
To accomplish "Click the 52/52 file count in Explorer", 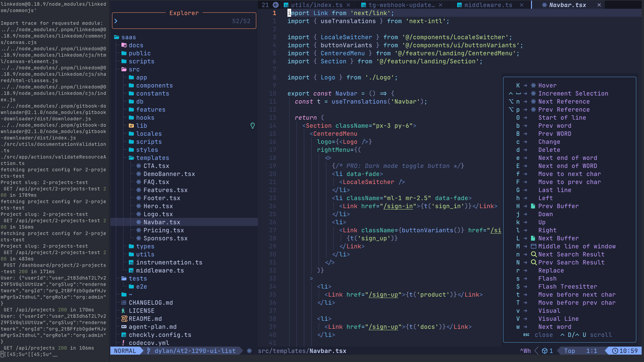I will pyautogui.click(x=241, y=21).
